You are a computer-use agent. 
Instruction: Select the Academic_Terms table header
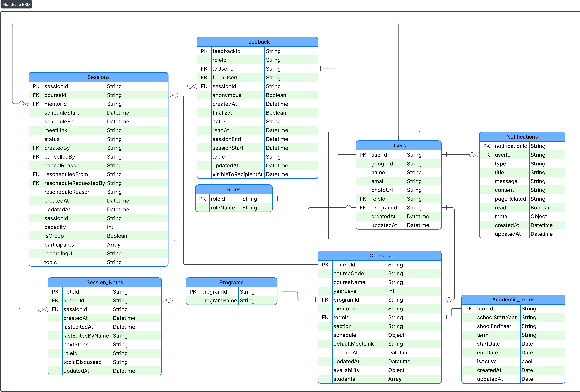(513, 299)
